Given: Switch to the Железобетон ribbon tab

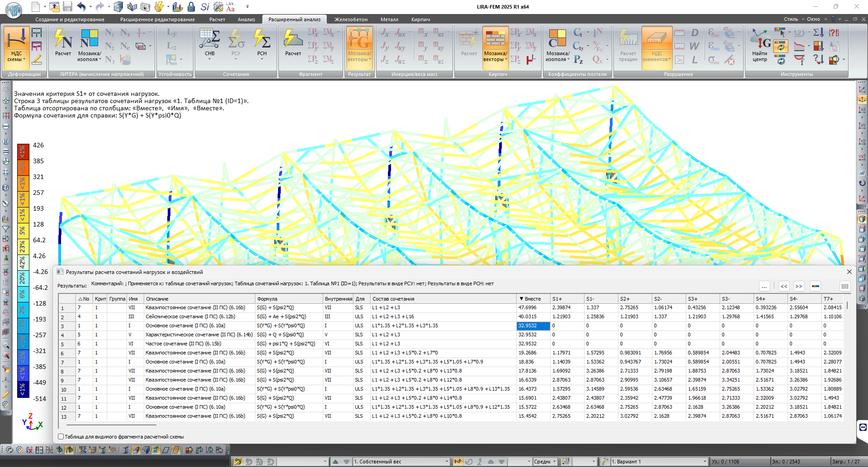Looking at the screenshot, I should click(x=351, y=19).
